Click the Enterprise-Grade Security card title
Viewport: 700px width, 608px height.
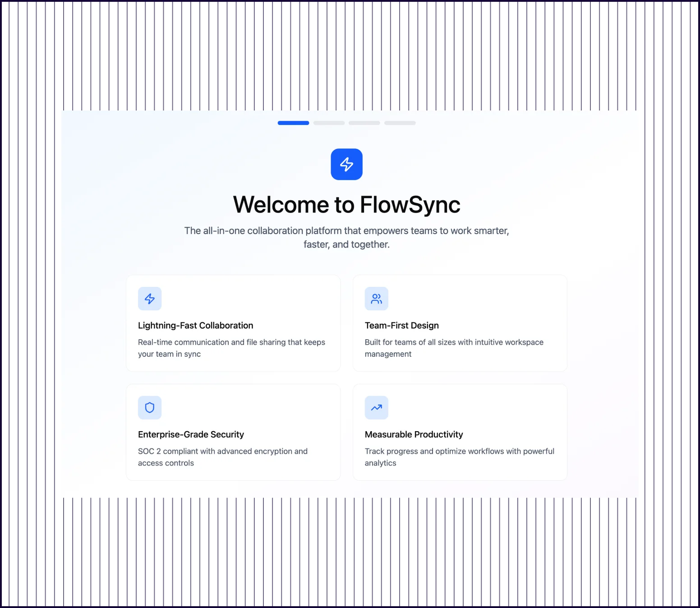click(x=191, y=434)
